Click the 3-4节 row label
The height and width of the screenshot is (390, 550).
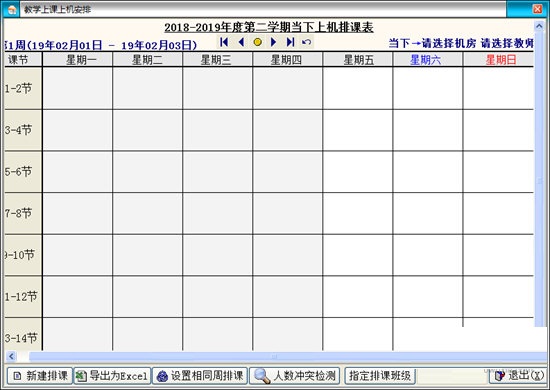click(x=23, y=130)
